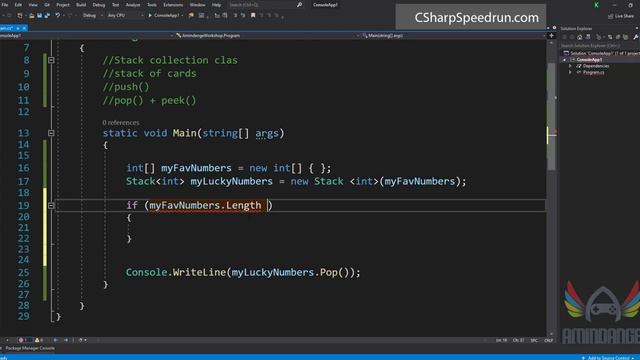Viewport: 640px width, 360px height.
Task: Click Add to Source Control
Action: point(608,358)
